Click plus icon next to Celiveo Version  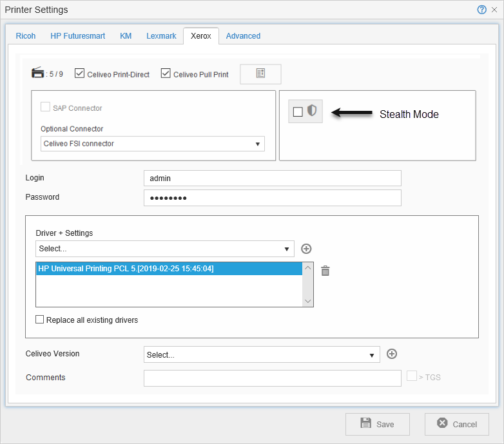[x=392, y=354]
